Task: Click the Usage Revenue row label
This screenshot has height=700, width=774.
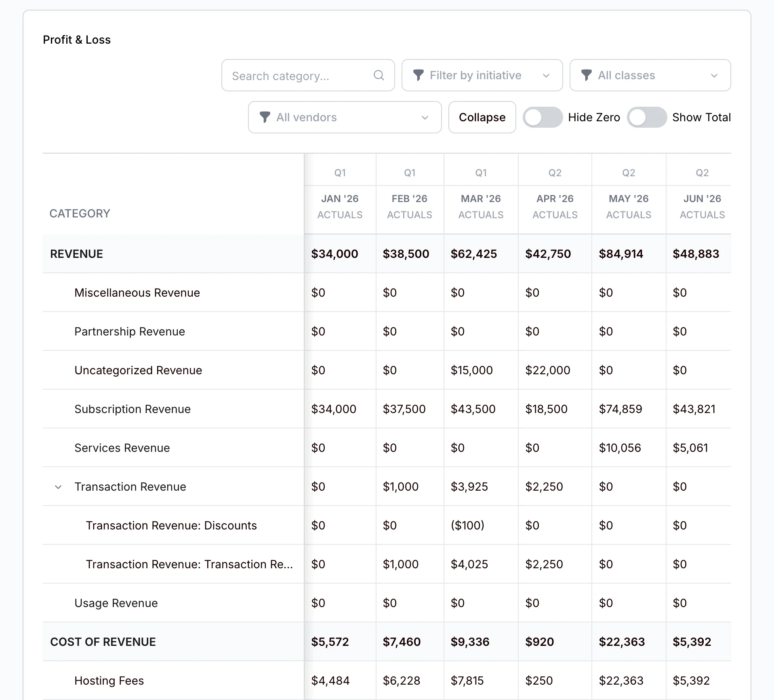Action: [x=116, y=603]
